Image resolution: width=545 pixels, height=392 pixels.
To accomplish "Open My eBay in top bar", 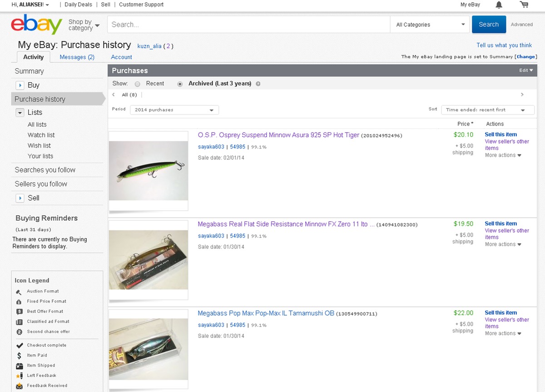I will 470,5.
